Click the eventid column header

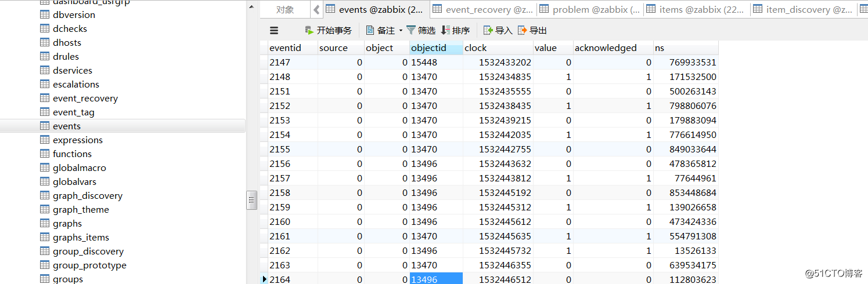[x=293, y=48]
